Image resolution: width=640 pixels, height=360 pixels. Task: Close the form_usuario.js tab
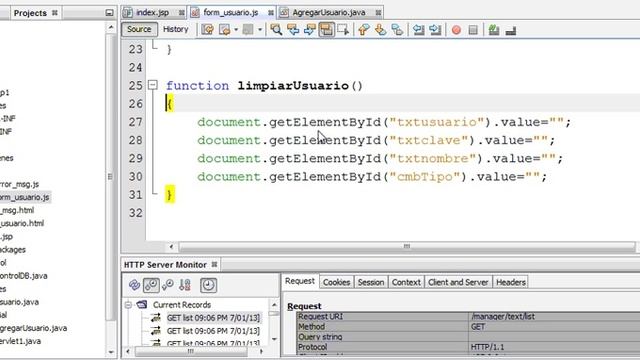(x=271, y=13)
